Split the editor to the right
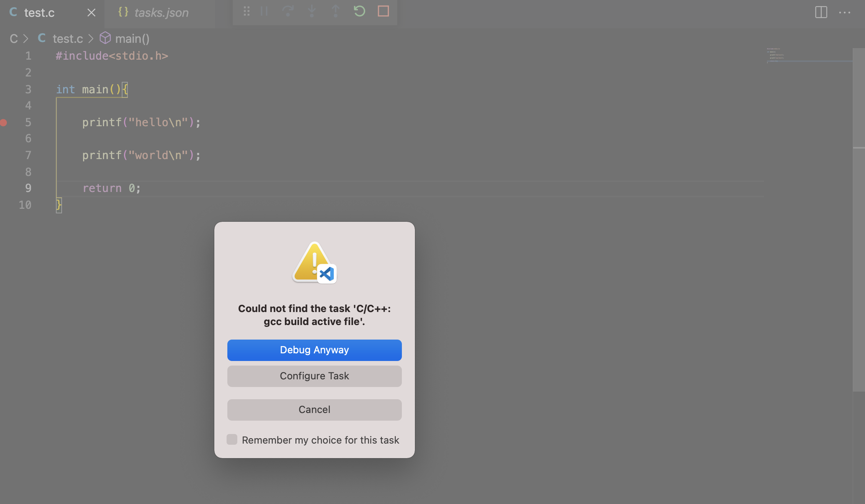This screenshot has width=865, height=504. click(821, 12)
